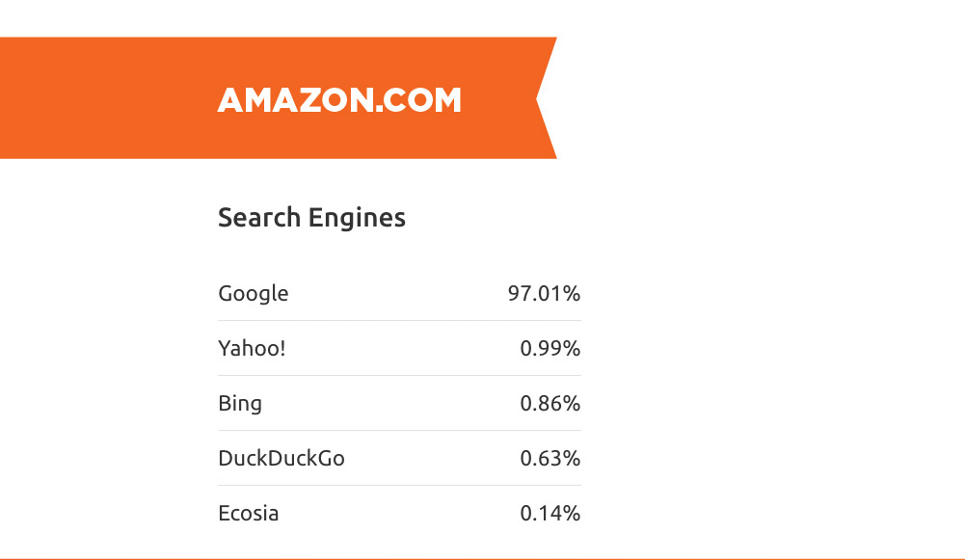This screenshot has width=965, height=560.
Task: Click the word Search in the heading
Action: (259, 218)
